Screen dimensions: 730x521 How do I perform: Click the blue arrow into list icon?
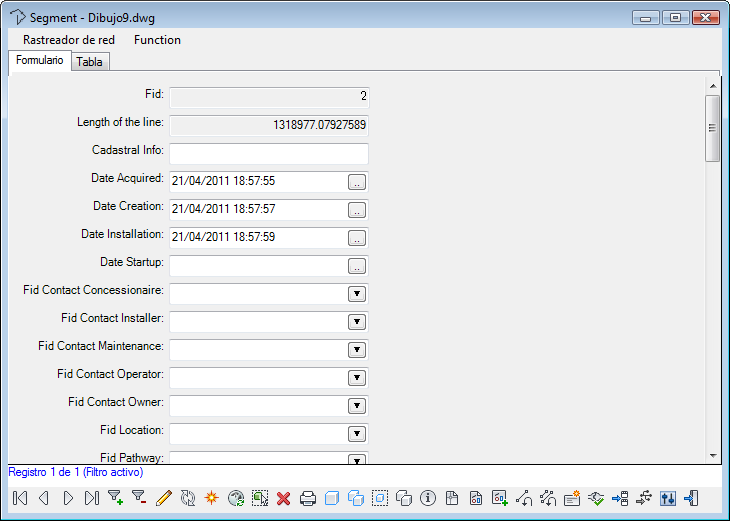pyautogui.click(x=620, y=499)
